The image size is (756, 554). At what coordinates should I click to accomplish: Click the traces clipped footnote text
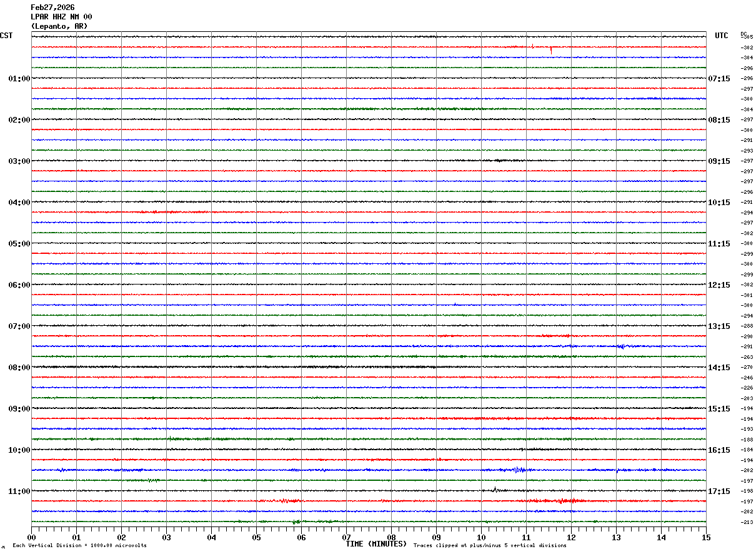click(x=490, y=545)
